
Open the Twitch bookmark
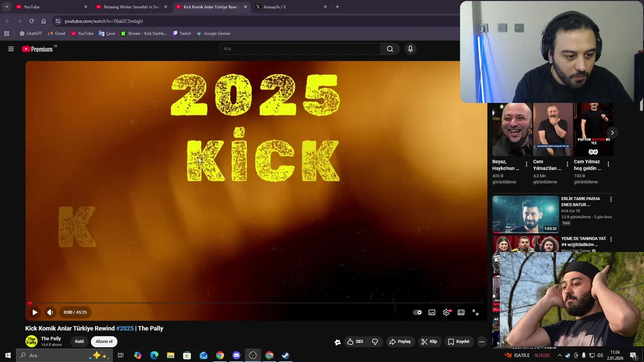[182, 34]
